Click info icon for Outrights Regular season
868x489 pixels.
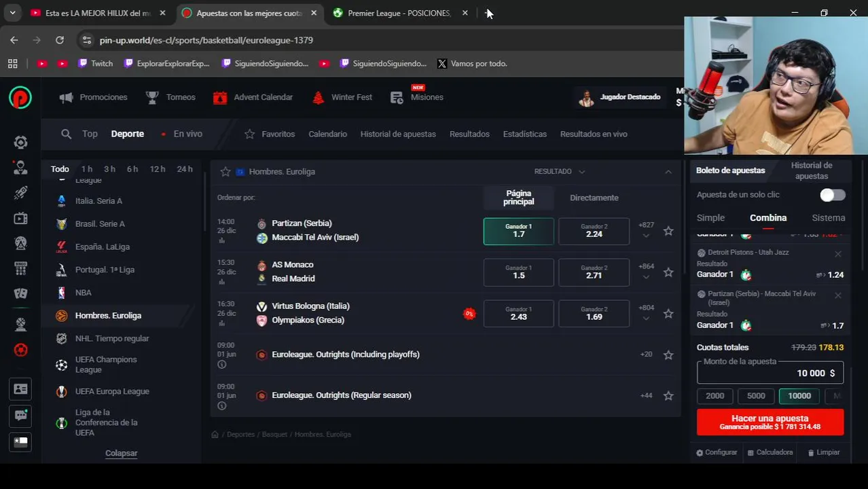[x=221, y=405]
